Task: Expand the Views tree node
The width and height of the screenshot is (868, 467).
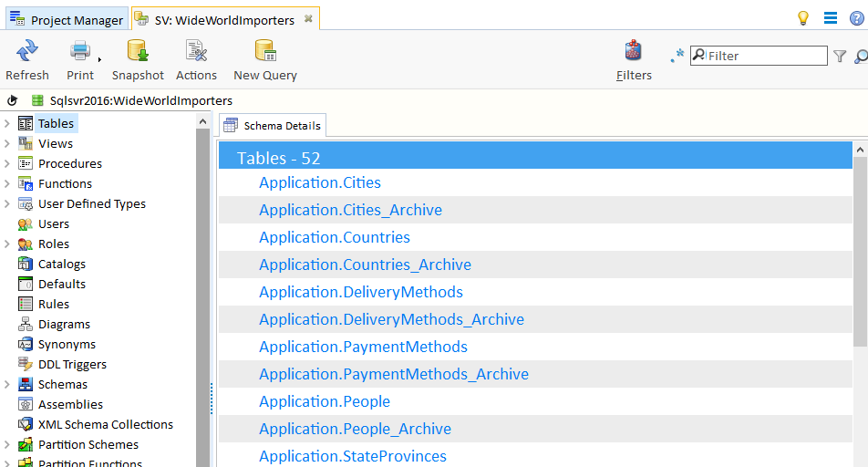Action: pos(6,143)
